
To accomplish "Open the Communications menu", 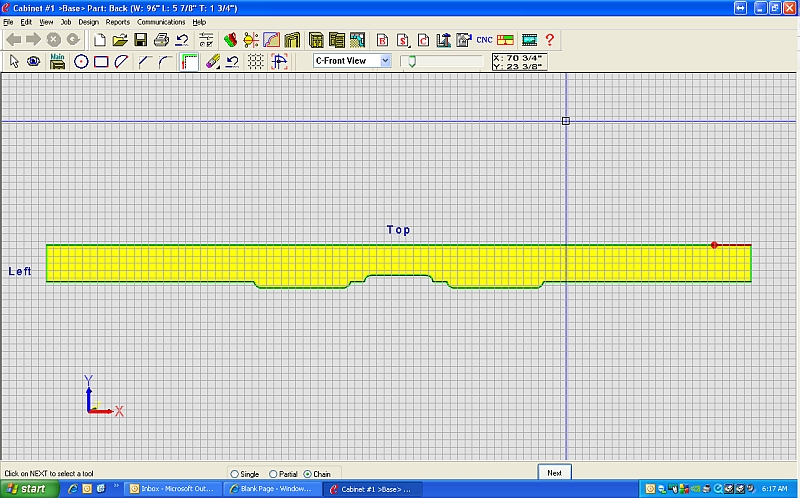I will (x=161, y=21).
